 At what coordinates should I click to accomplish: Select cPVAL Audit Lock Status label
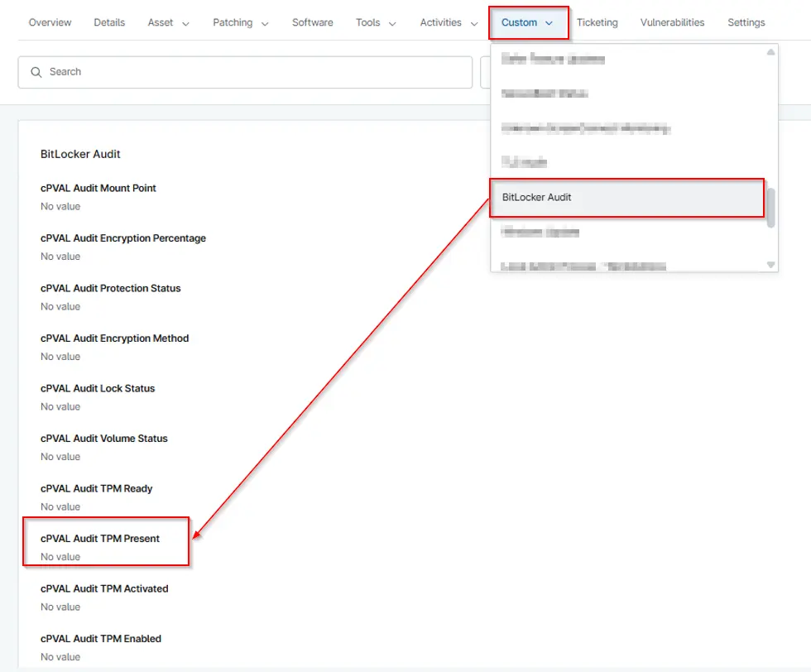pyautogui.click(x=98, y=388)
